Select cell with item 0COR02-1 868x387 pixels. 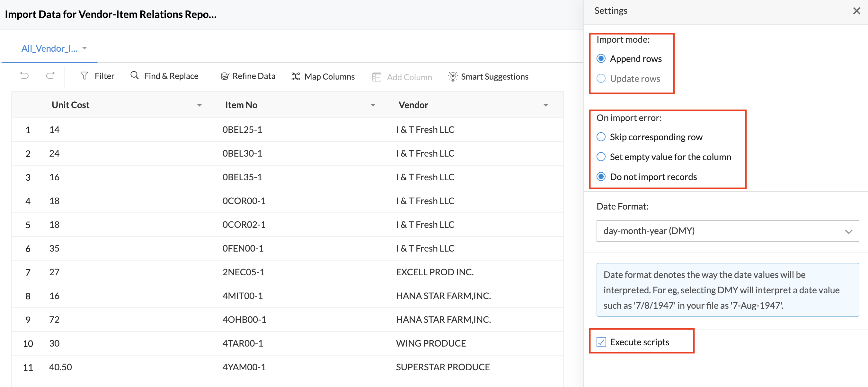[x=244, y=224]
